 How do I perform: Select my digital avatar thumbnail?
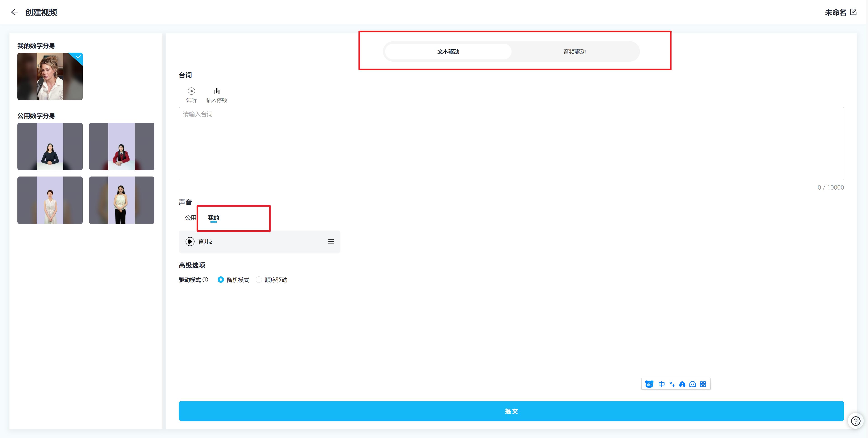(x=50, y=76)
